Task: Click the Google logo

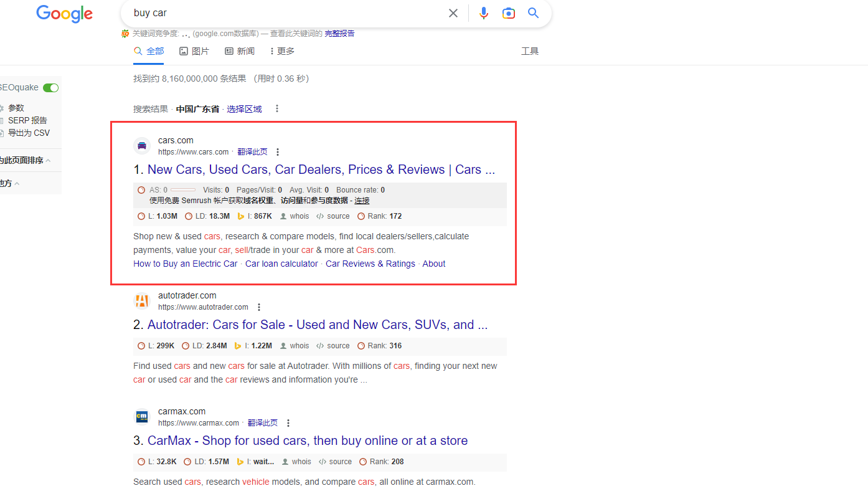Action: point(64,14)
